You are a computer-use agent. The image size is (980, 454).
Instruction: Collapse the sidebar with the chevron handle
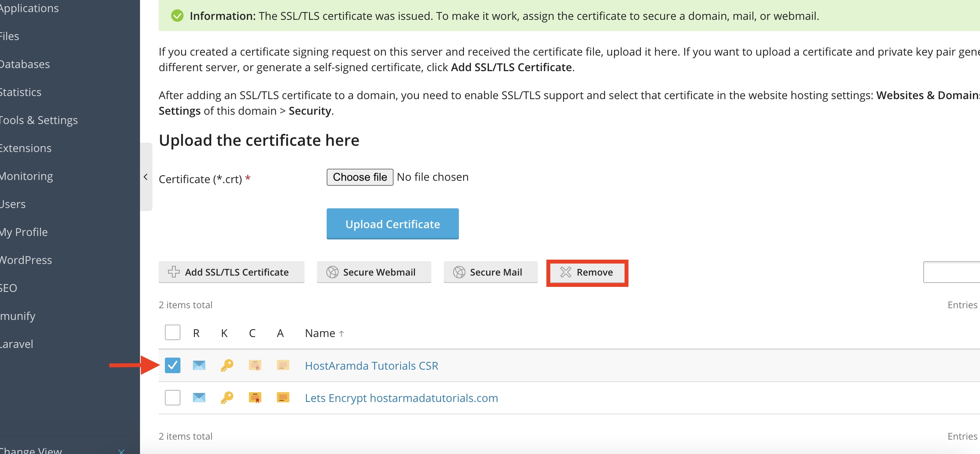[x=146, y=177]
